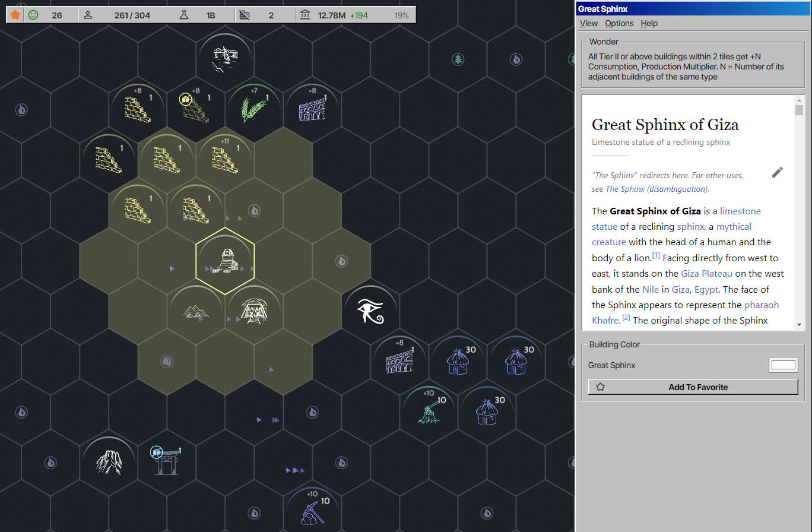Open the View menu
The image size is (812, 532).
click(x=589, y=23)
